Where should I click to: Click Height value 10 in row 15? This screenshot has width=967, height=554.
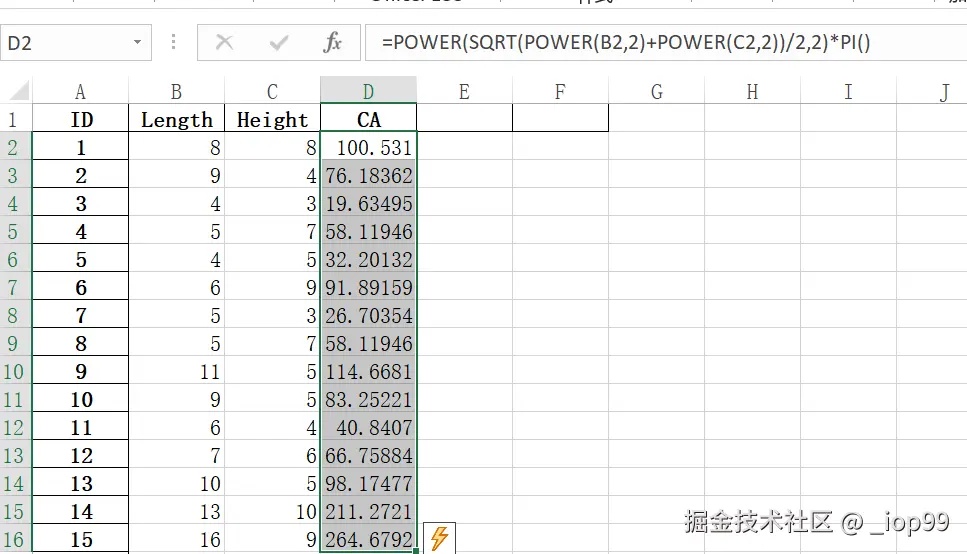(x=272, y=511)
